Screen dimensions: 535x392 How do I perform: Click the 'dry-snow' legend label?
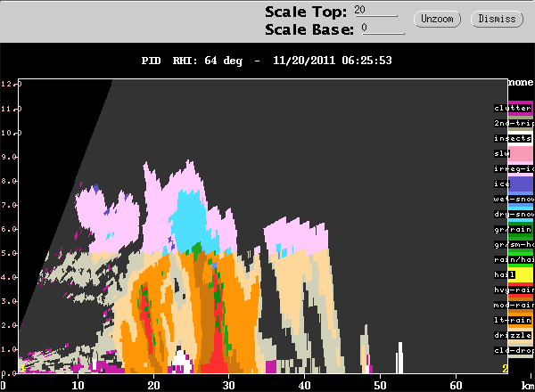514,214
